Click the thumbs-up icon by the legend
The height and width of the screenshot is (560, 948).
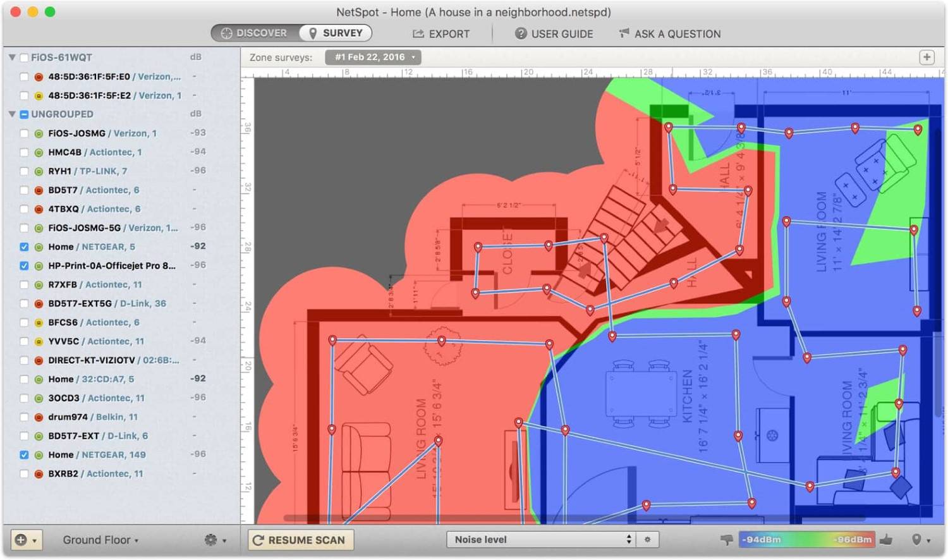(886, 540)
